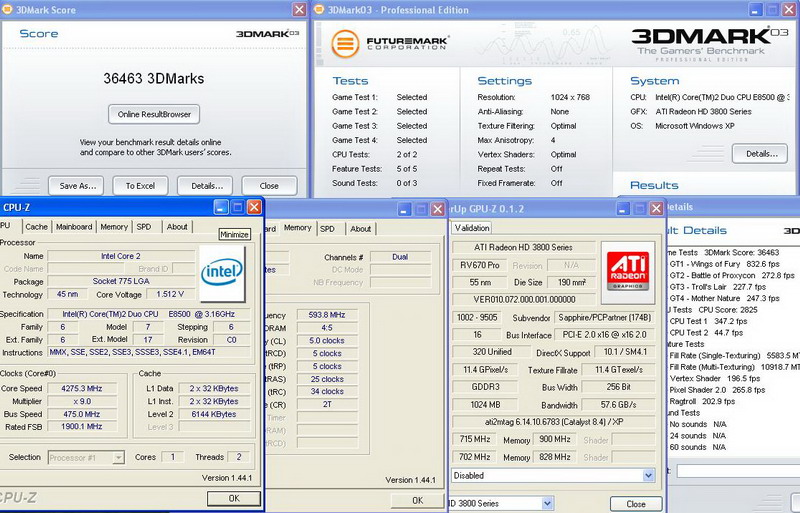This screenshot has width=800, height=513.
Task: Click the Intel logo in CPU-Z
Action: point(222,274)
